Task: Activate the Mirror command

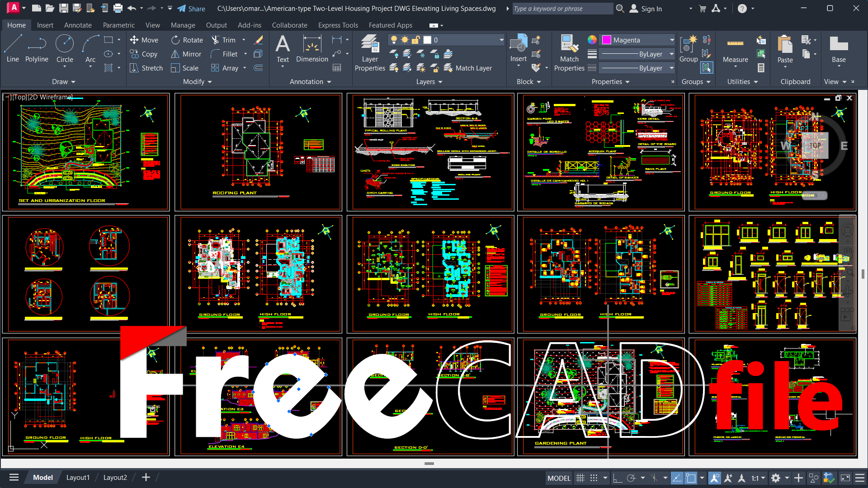Action: (x=186, y=54)
